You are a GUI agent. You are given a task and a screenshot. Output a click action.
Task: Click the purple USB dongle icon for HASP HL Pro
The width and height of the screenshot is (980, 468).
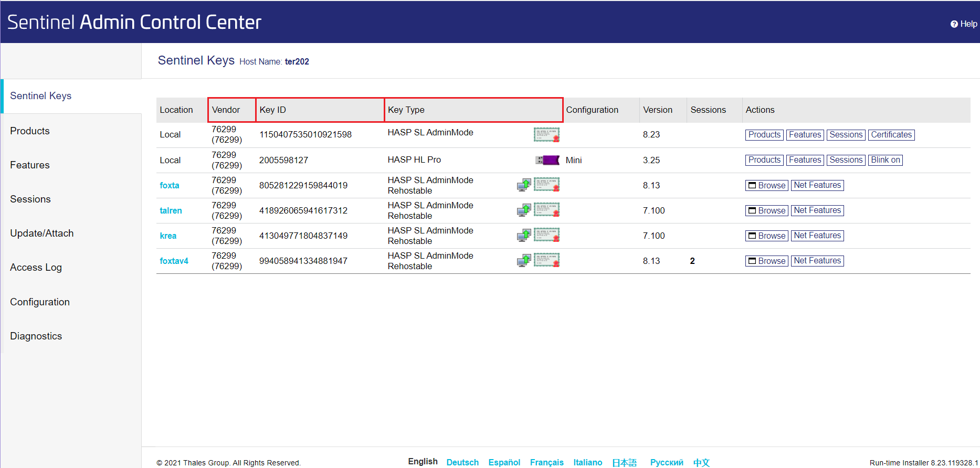[547, 160]
